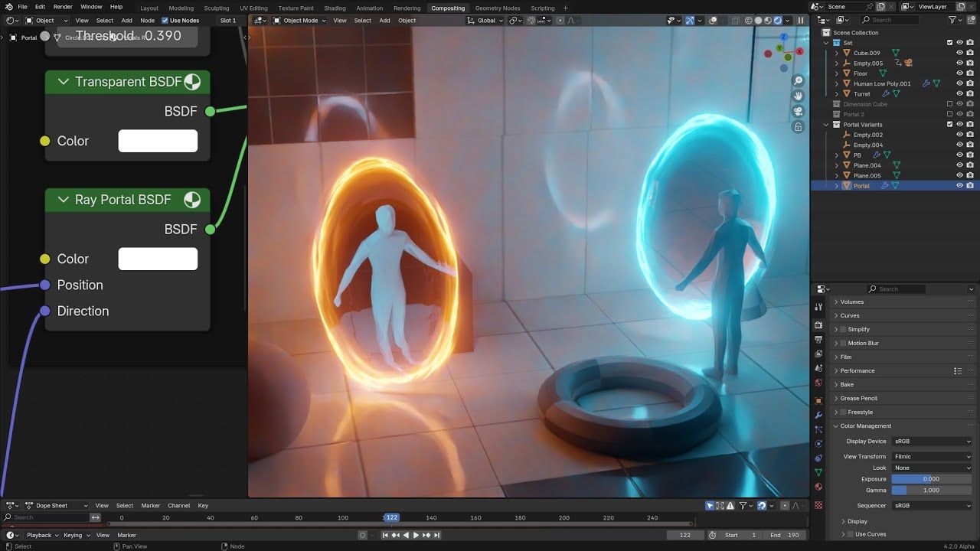This screenshot has height=551, width=980.
Task: Toggle camera view gizmo in viewport
Action: pyautogui.click(x=798, y=111)
